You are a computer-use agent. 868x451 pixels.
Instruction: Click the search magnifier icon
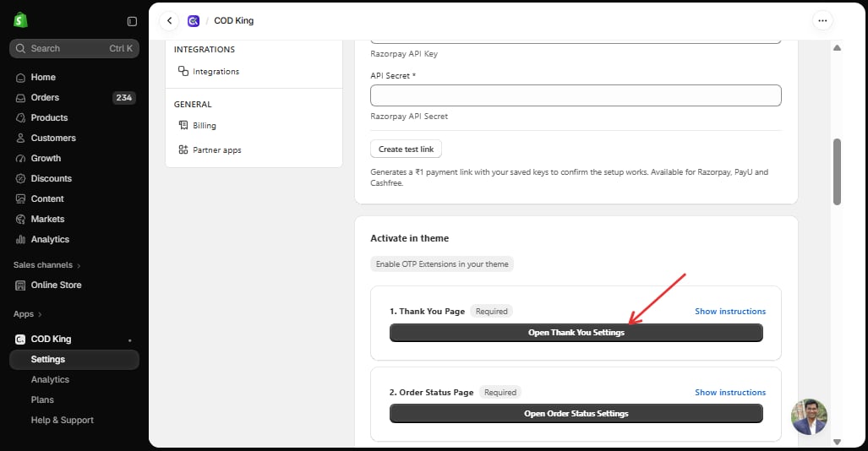point(20,49)
